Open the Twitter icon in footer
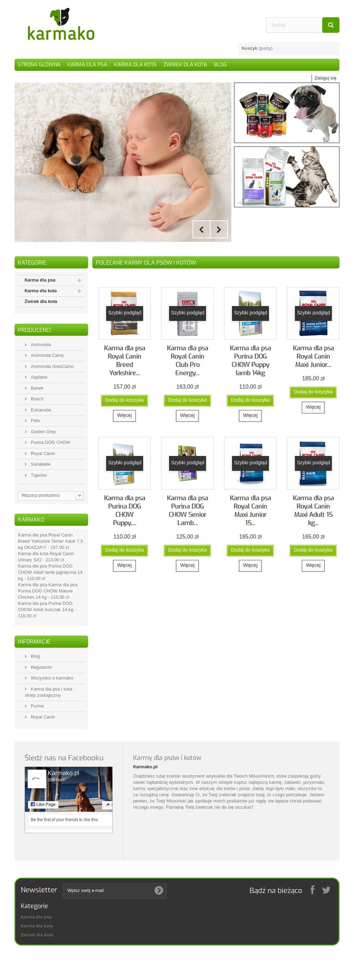 click(326, 890)
